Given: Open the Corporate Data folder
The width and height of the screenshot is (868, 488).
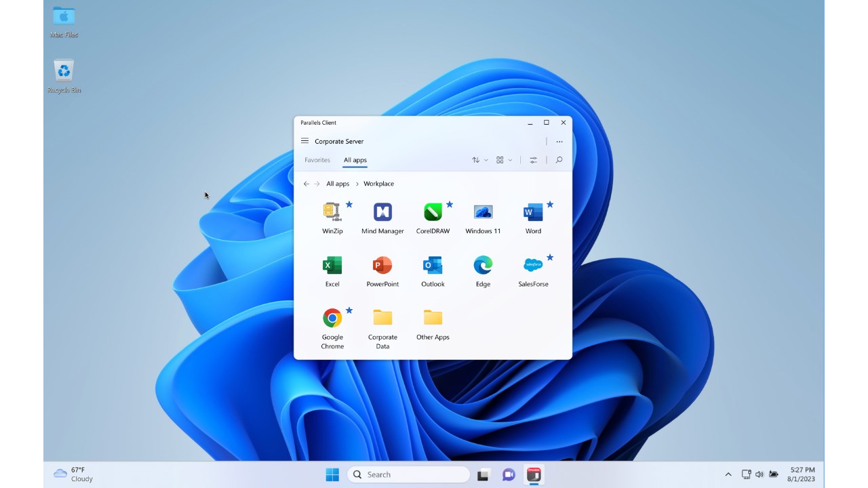Looking at the screenshot, I should 382,329.
